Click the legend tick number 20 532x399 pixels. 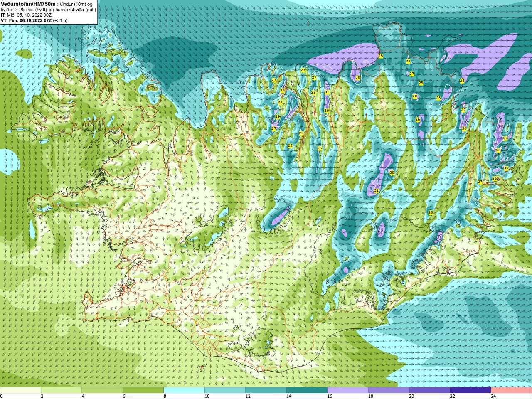[411, 396]
